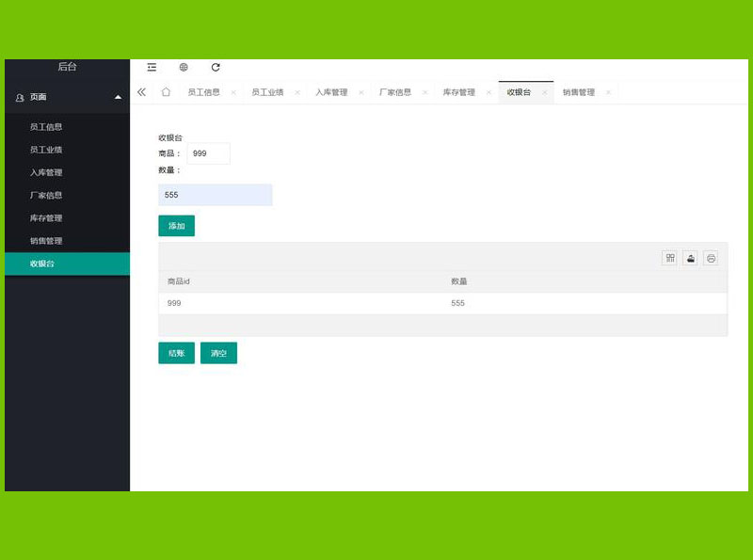
Task: Click the 添加 button
Action: pyautogui.click(x=177, y=226)
